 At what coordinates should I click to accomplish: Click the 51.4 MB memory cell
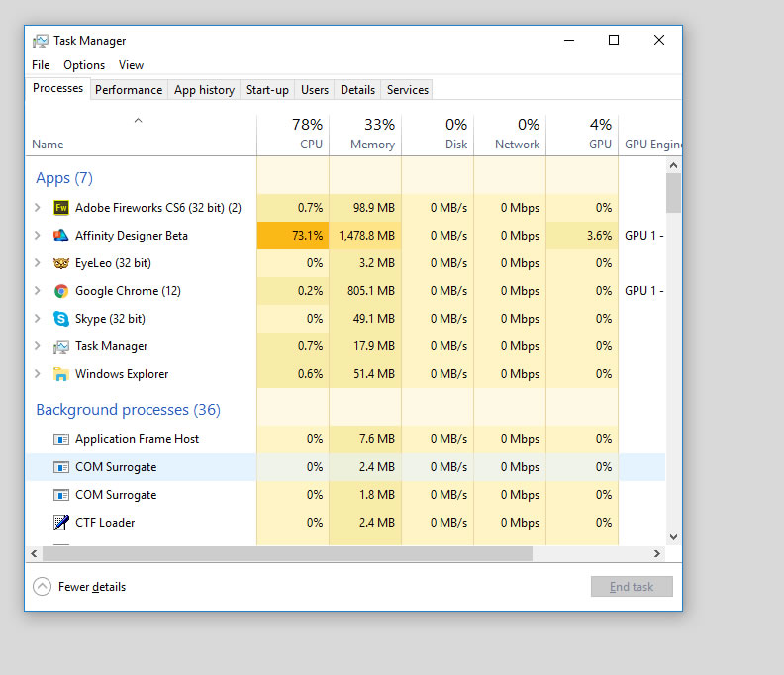pyautogui.click(x=365, y=374)
